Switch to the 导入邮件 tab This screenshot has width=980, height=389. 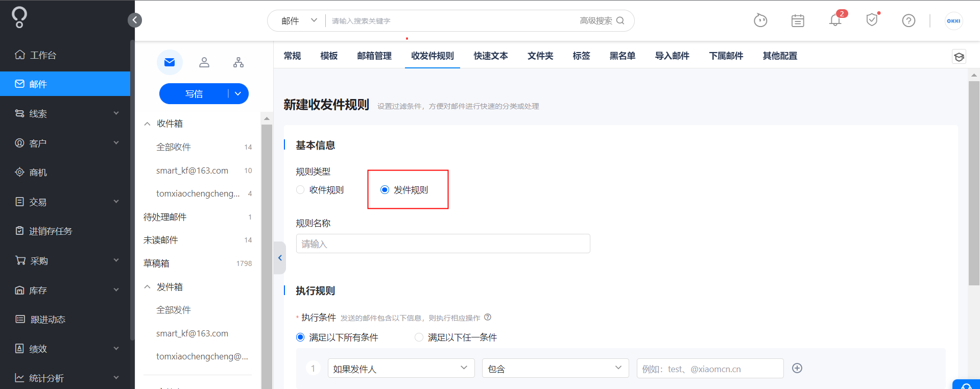pyautogui.click(x=672, y=56)
